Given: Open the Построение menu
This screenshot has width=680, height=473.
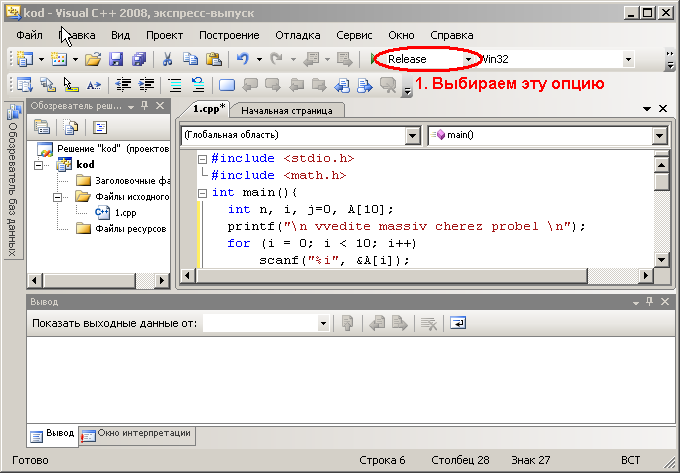Looking at the screenshot, I should (x=229, y=35).
